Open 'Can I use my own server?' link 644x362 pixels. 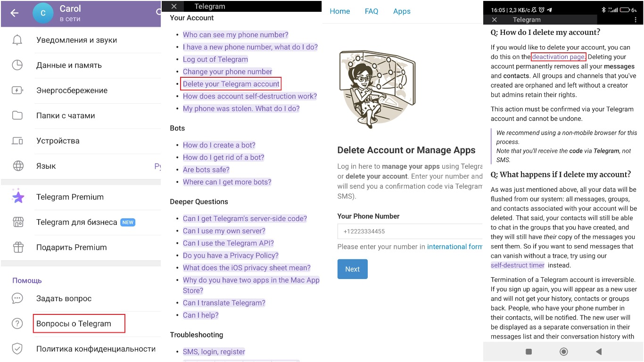pos(224,231)
